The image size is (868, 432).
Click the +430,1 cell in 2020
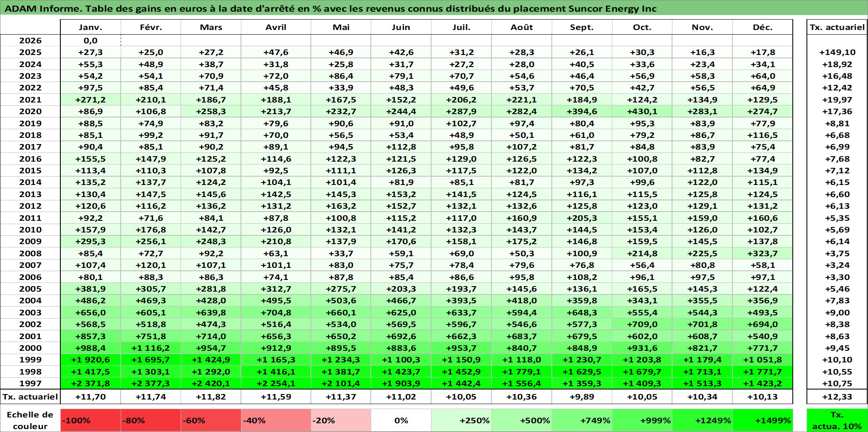[x=642, y=111]
